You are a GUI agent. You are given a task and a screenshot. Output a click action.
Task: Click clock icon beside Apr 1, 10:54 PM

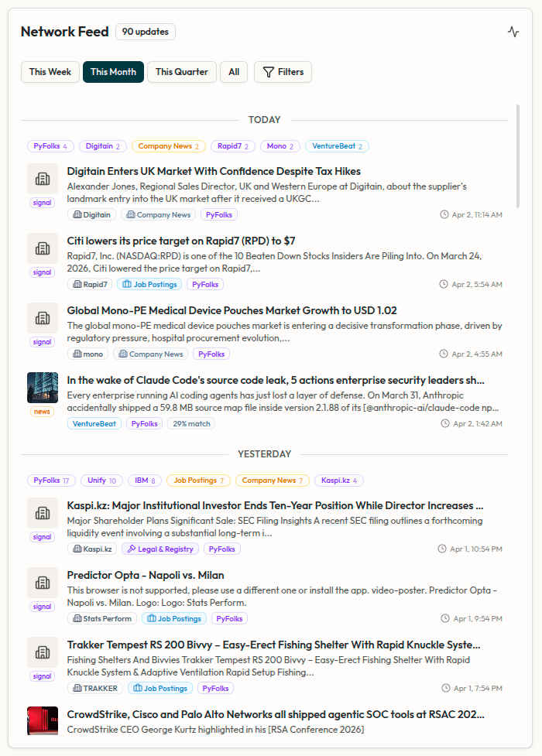(x=442, y=549)
